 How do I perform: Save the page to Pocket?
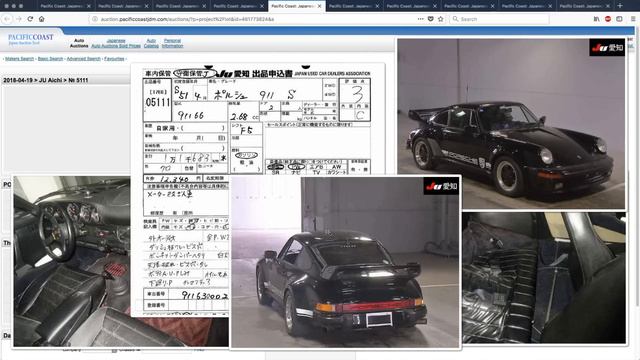(431, 19)
